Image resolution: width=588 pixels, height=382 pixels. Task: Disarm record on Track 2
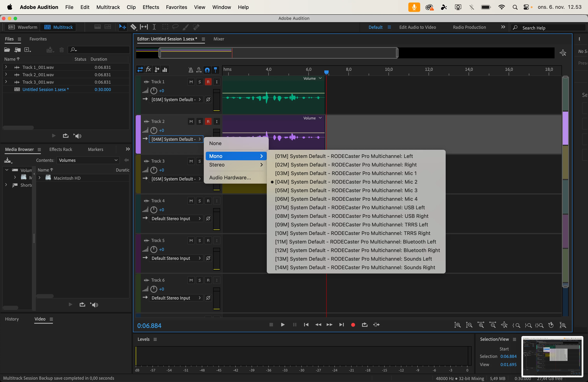[208, 122]
